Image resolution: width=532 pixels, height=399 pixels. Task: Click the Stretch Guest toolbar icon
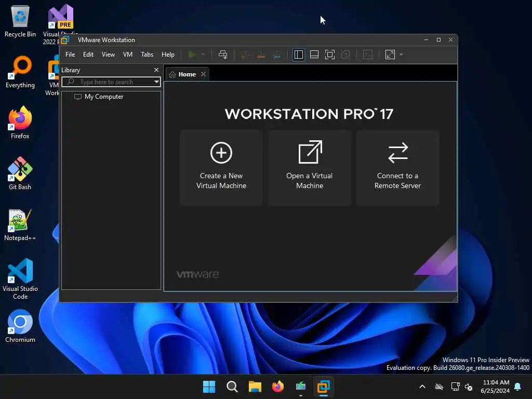point(390,55)
